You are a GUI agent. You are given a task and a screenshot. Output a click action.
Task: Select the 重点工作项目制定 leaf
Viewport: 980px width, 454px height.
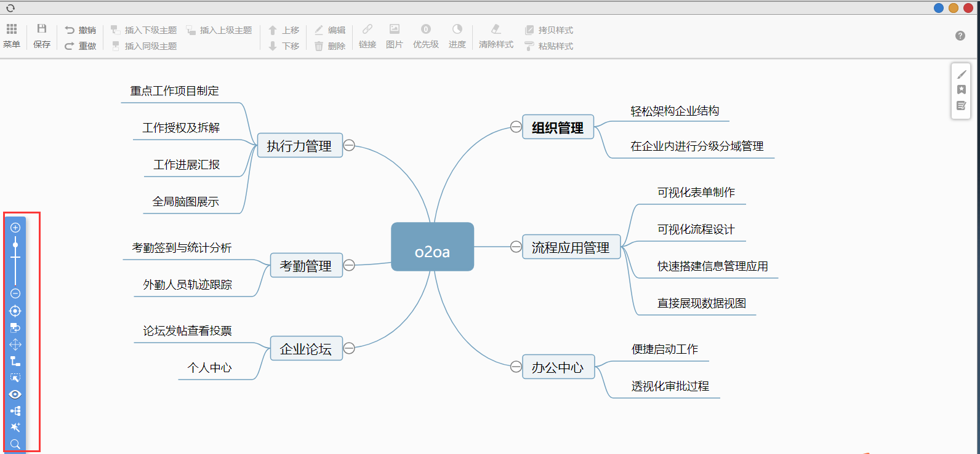tap(175, 91)
